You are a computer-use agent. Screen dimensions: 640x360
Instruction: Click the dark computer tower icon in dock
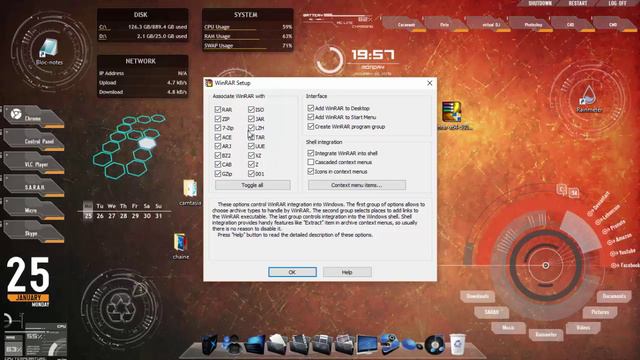pos(210,344)
